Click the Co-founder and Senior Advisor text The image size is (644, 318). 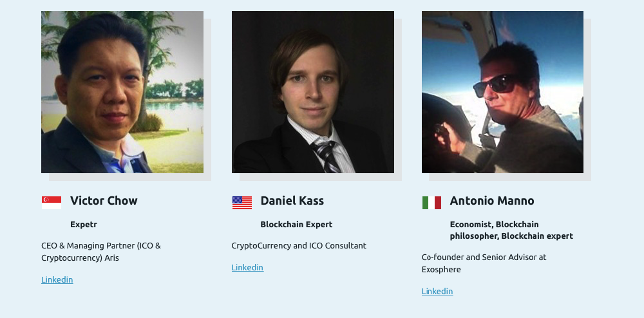coord(484,263)
